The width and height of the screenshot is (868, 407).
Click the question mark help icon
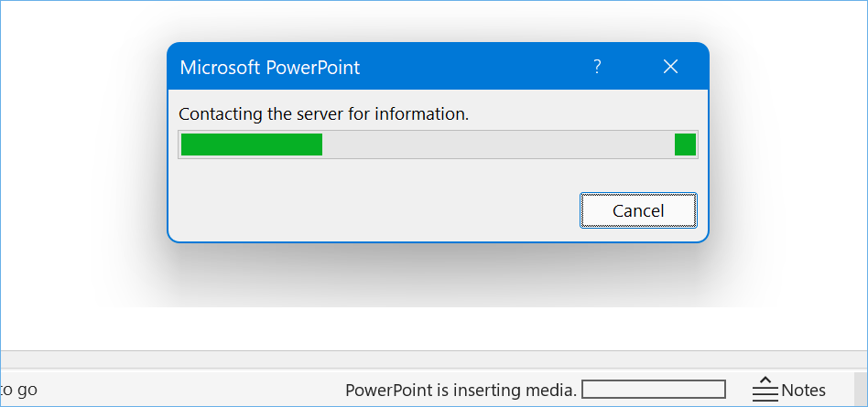(597, 67)
